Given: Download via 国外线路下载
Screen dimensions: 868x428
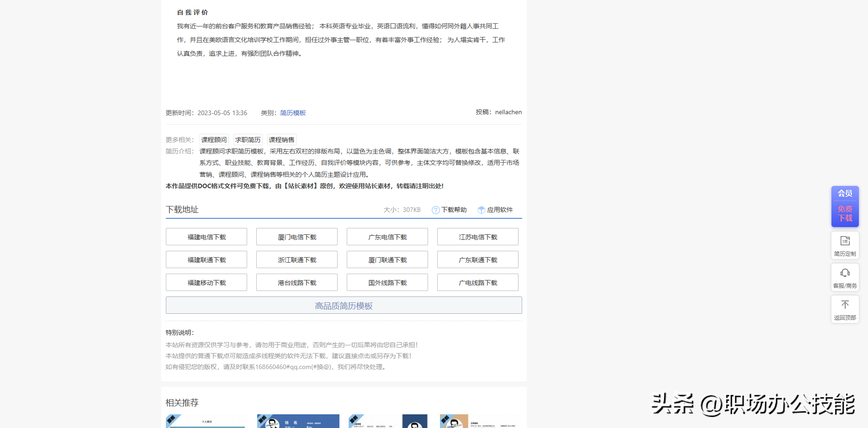Looking at the screenshot, I should [387, 282].
